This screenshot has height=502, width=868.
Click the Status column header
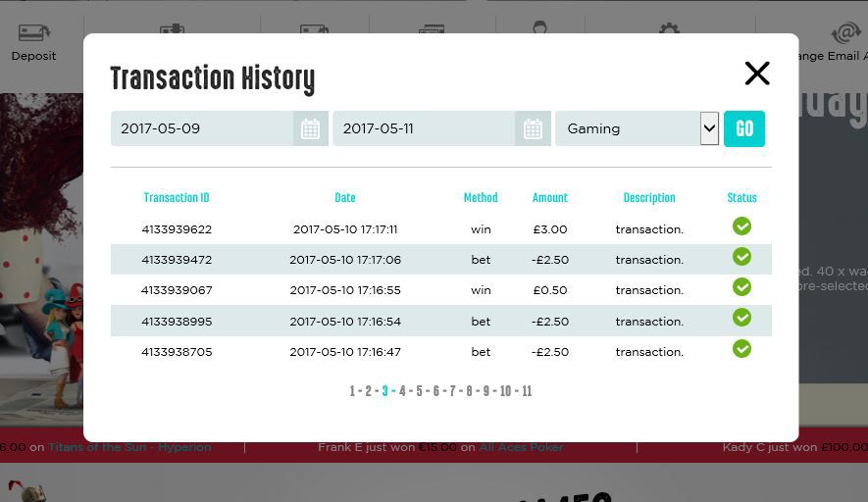click(741, 198)
